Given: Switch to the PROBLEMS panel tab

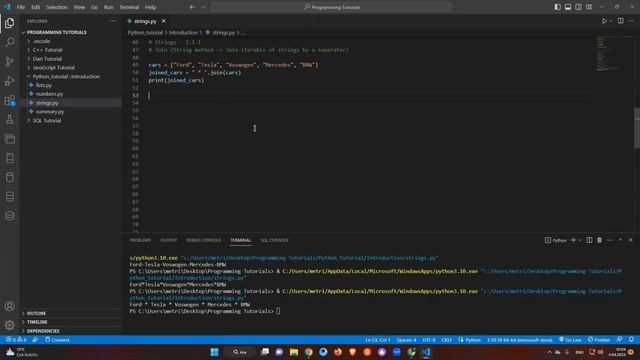Looking at the screenshot, I should (140, 240).
